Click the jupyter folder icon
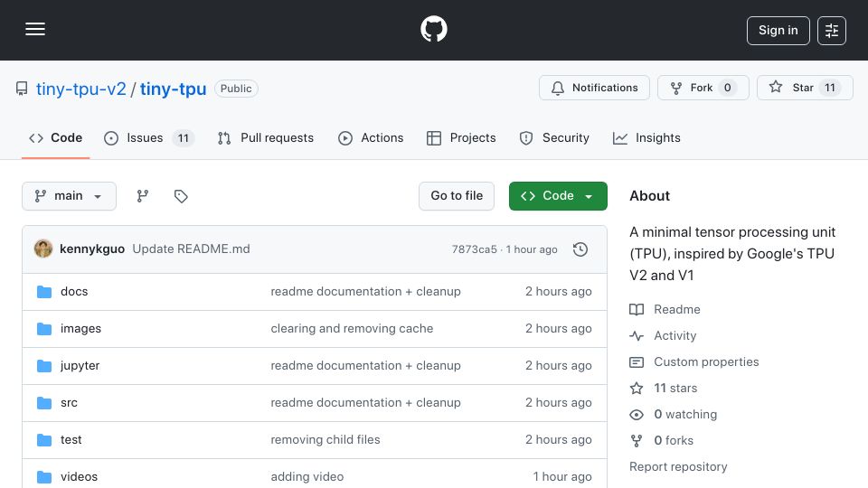 point(44,366)
